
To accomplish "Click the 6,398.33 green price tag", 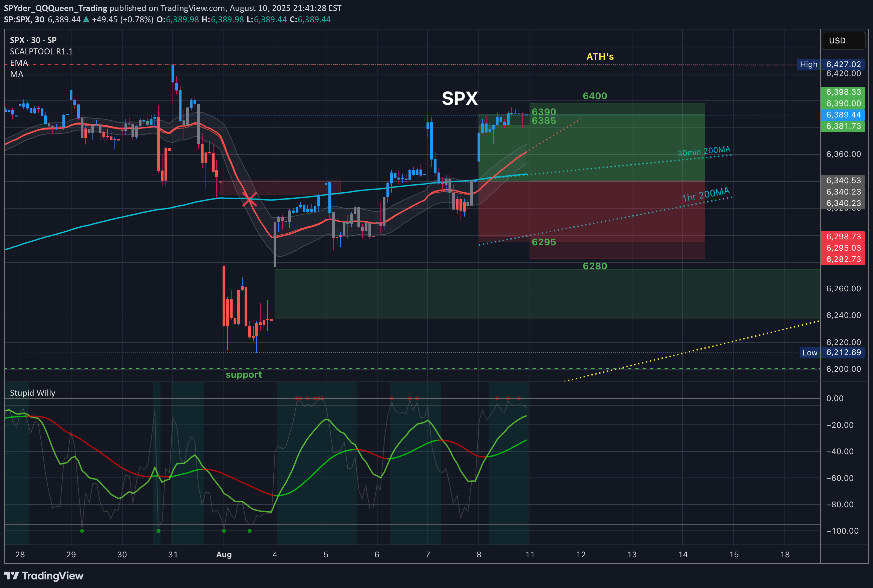I will tap(843, 92).
